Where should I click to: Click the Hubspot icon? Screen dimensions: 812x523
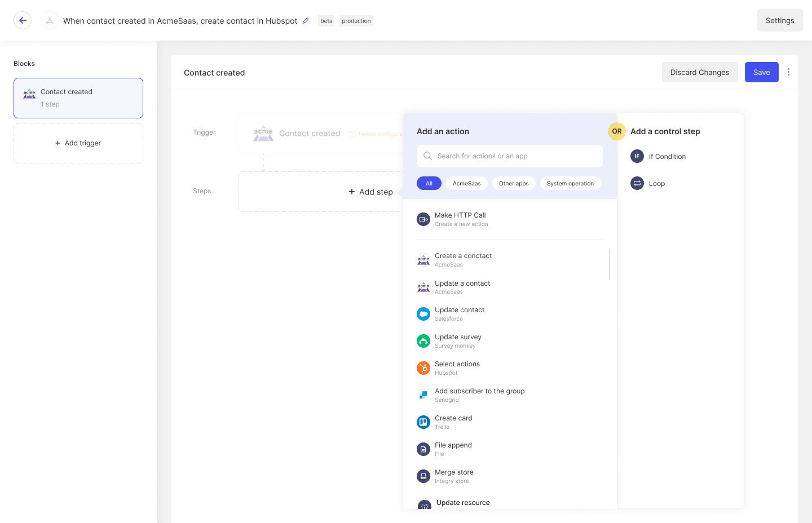tap(423, 368)
